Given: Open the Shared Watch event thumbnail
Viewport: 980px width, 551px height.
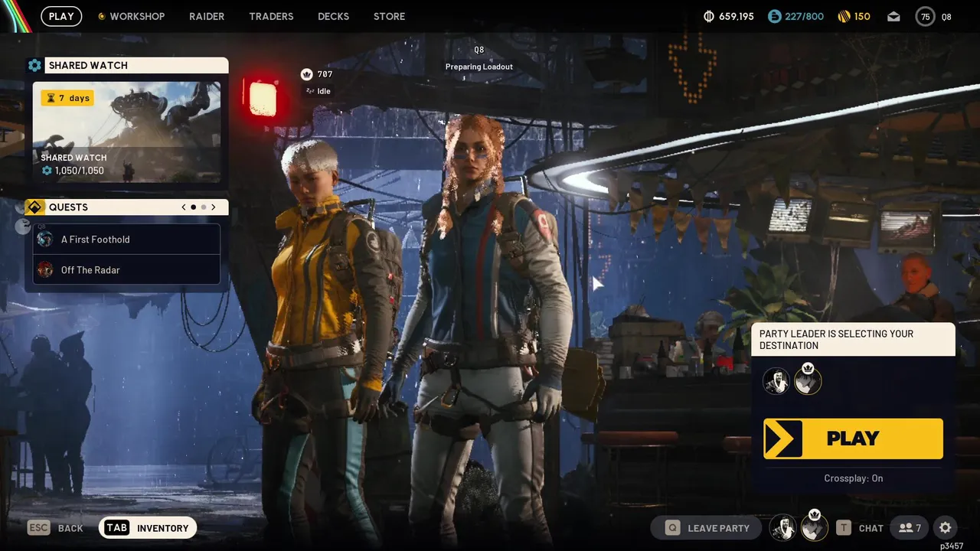Looking at the screenshot, I should tap(126, 132).
